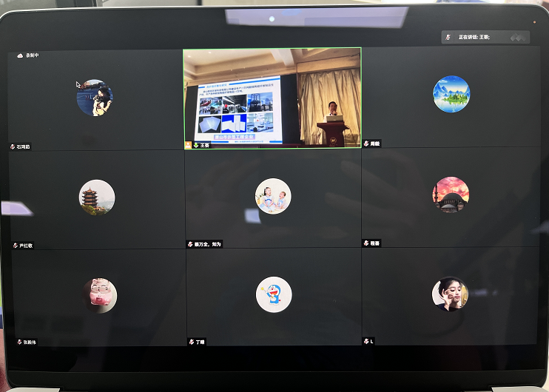Click the microphone icon next to 严红歌

pyautogui.click(x=16, y=245)
